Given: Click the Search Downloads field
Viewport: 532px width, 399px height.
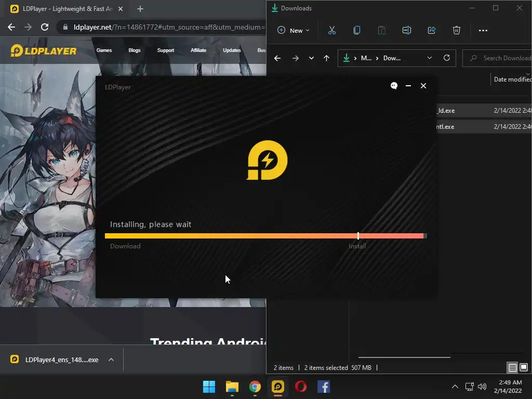Looking at the screenshot, I should (x=497, y=58).
